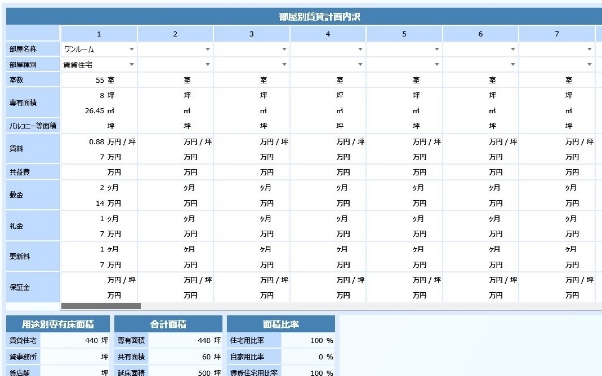602x376 pixels.
Task: Open the room name dropdown in column 1
Action: pyautogui.click(x=99, y=49)
